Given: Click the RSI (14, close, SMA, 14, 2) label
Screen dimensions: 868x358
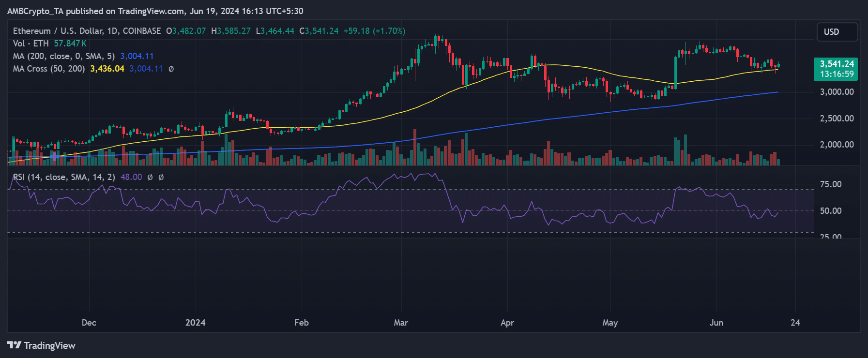Looking at the screenshot, I should (64, 177).
